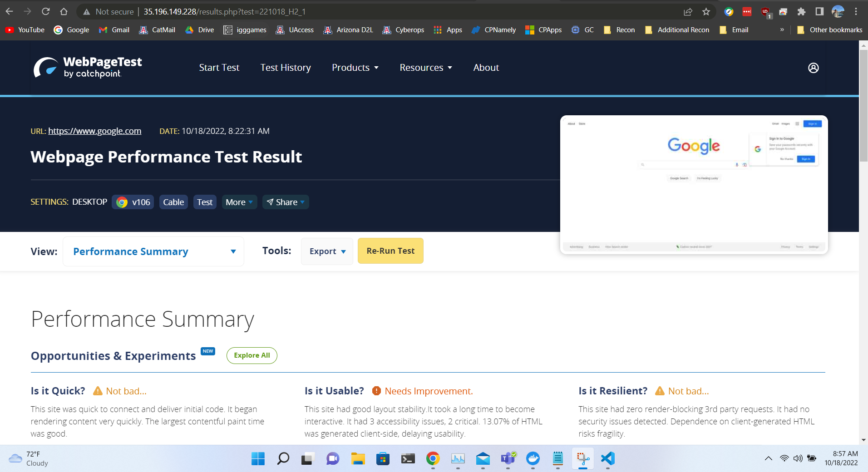Open Visual Studio Code from taskbar
Viewport: 868px width, 472px height.
tap(607, 459)
